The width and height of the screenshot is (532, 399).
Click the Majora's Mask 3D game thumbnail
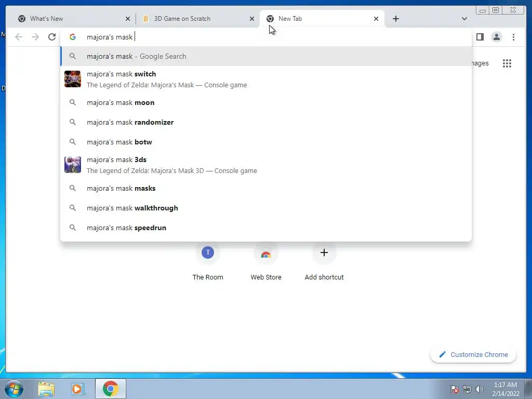(x=73, y=165)
